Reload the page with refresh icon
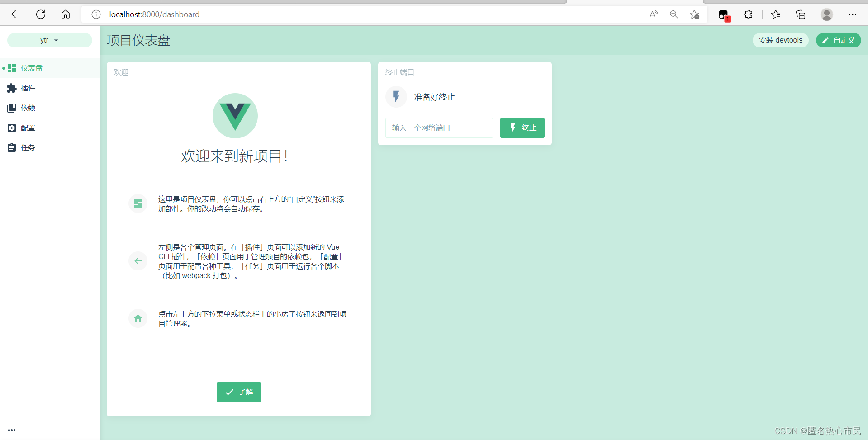Viewport: 868px width, 440px height. click(41, 14)
